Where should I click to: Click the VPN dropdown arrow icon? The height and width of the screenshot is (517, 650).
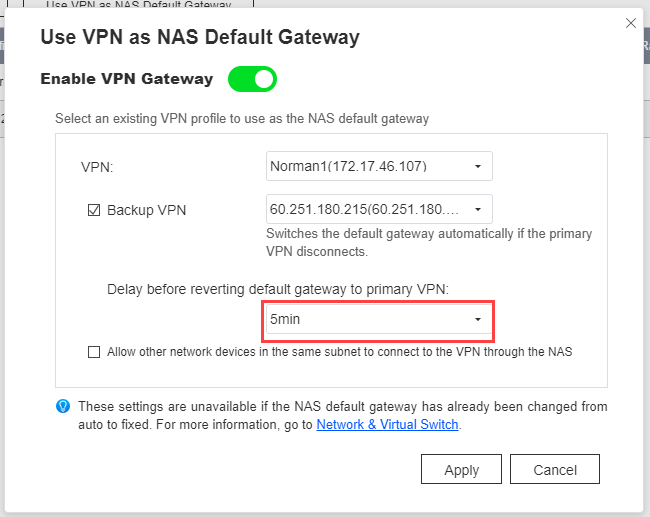click(478, 167)
